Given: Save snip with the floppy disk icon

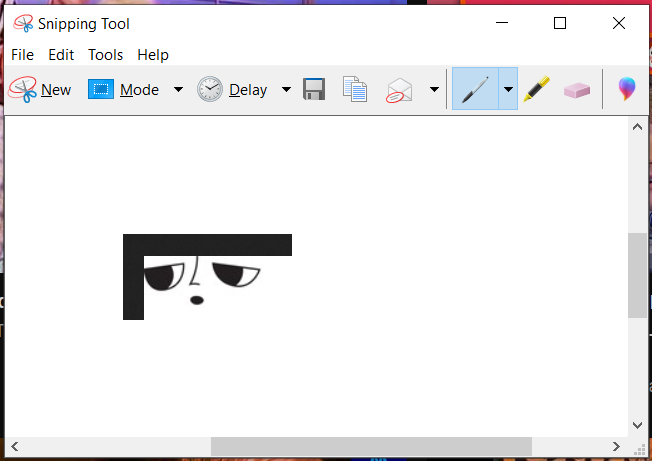Looking at the screenshot, I should coord(314,89).
